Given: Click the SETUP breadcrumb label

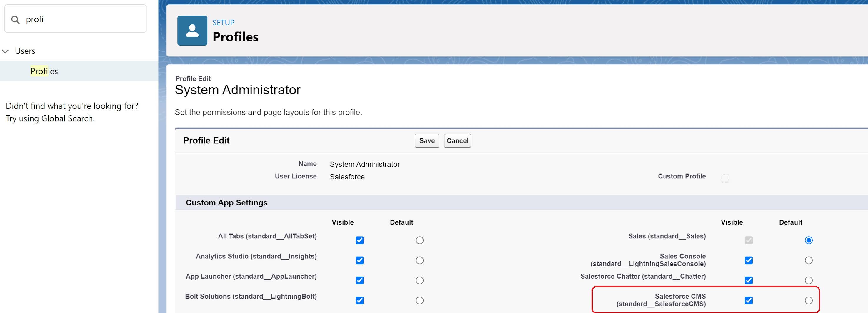Looking at the screenshot, I should pos(223,23).
